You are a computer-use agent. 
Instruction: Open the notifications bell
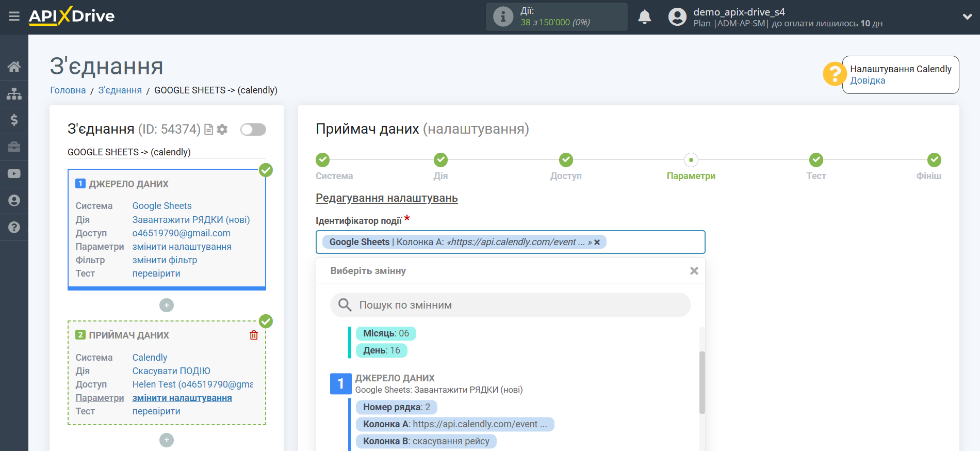(645, 17)
